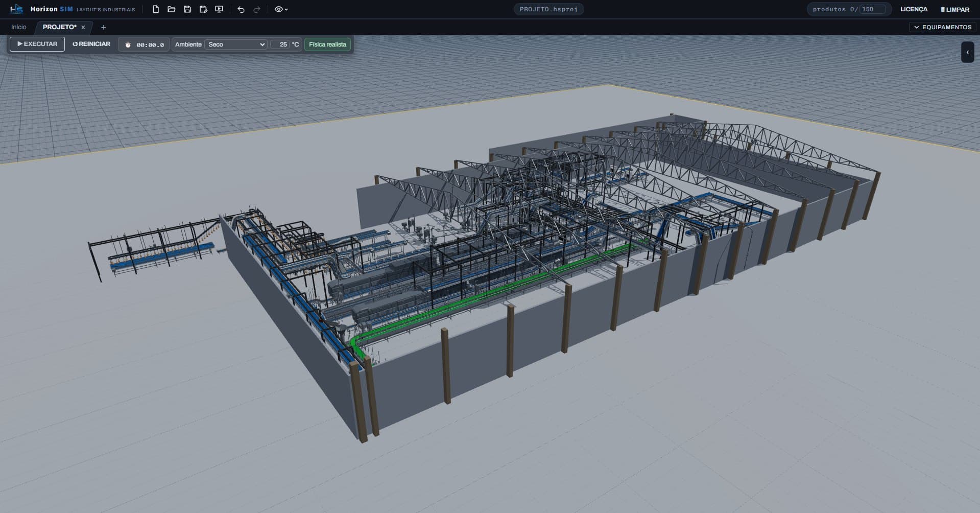The width and height of the screenshot is (980, 513).
Task: Click LIMPAR to clear the scene
Action: pos(955,9)
